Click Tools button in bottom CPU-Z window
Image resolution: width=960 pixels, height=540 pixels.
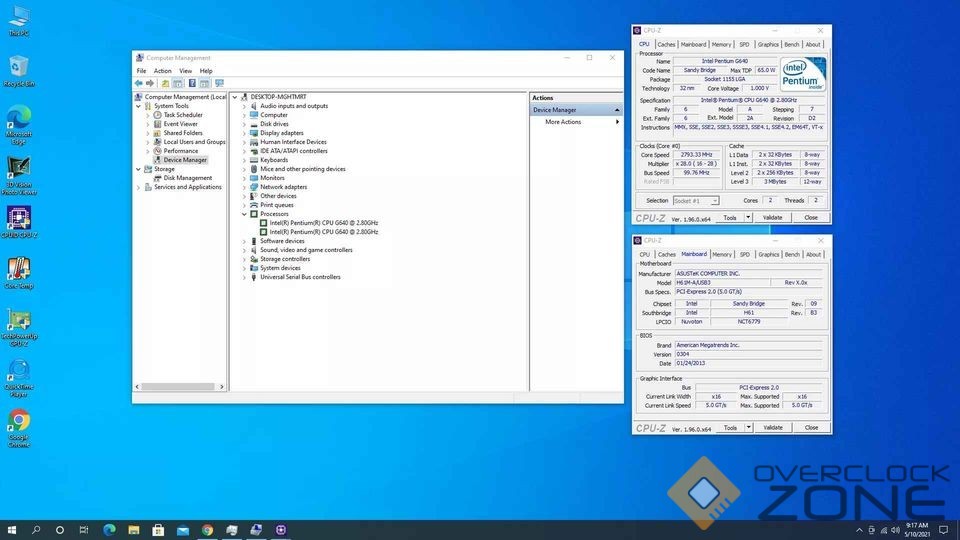pos(730,427)
